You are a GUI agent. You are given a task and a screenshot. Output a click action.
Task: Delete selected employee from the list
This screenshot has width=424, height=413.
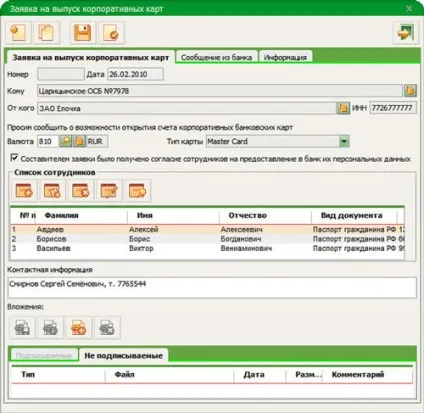click(81, 191)
